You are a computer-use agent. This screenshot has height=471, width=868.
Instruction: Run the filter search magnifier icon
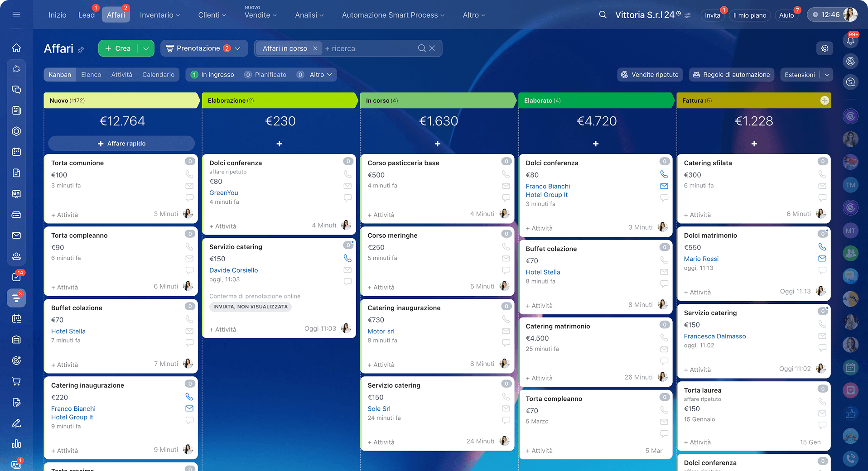tap(422, 48)
